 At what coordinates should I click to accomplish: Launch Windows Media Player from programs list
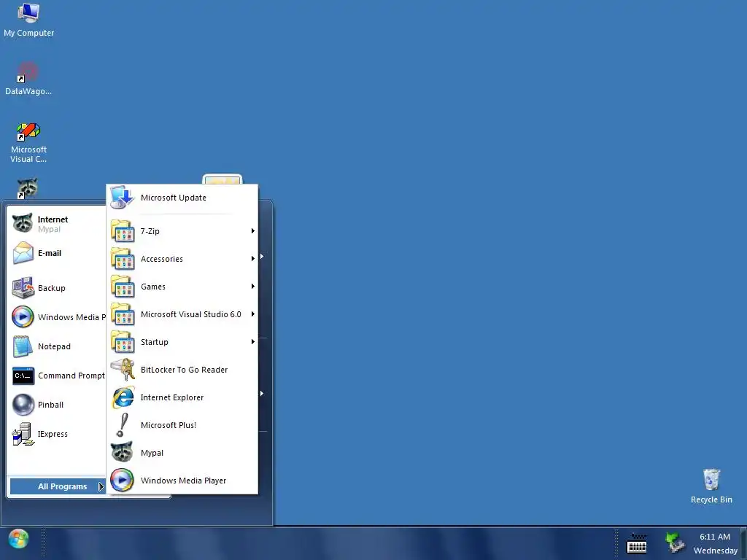(x=182, y=481)
